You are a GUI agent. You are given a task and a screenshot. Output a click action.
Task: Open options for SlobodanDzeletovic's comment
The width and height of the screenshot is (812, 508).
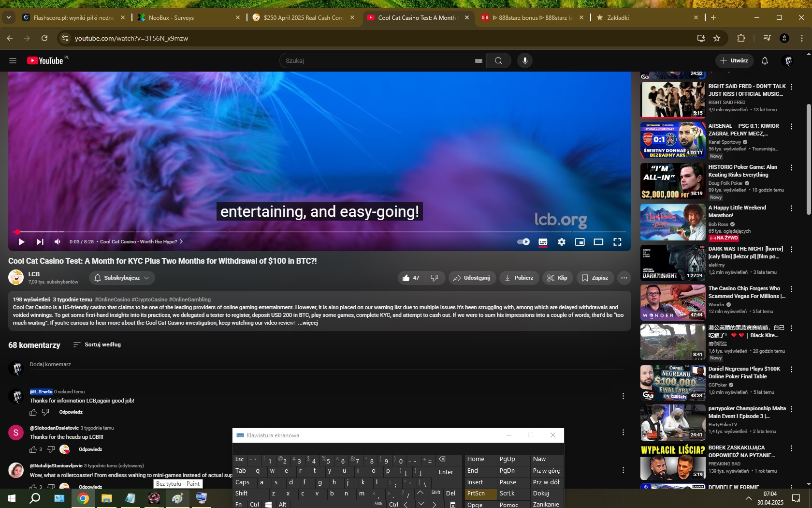(623, 432)
